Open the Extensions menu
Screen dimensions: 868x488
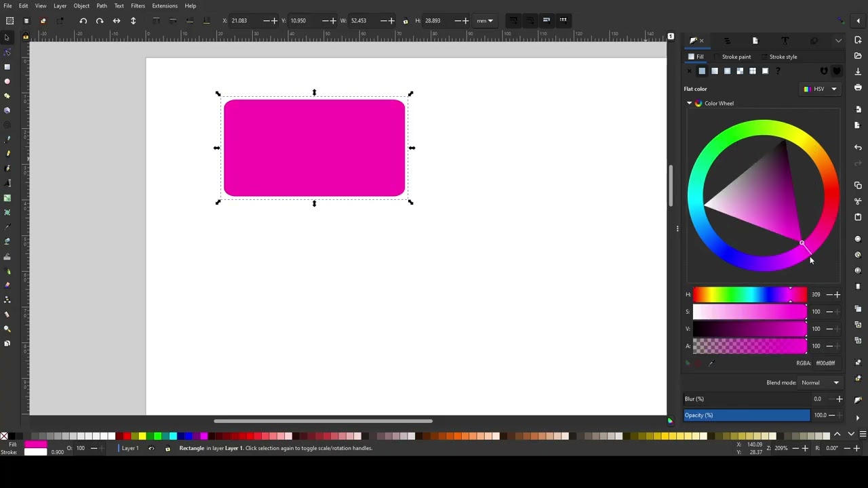coord(165,5)
